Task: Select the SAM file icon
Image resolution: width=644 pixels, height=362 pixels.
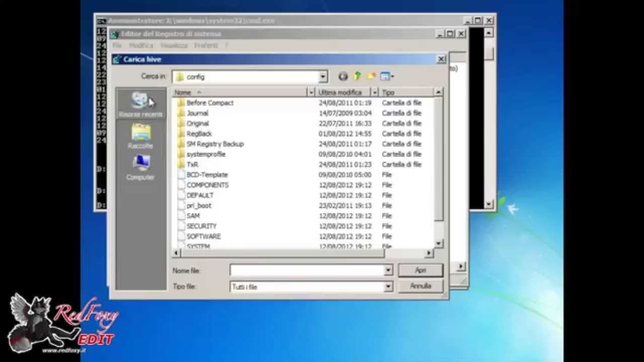Action: (x=182, y=216)
